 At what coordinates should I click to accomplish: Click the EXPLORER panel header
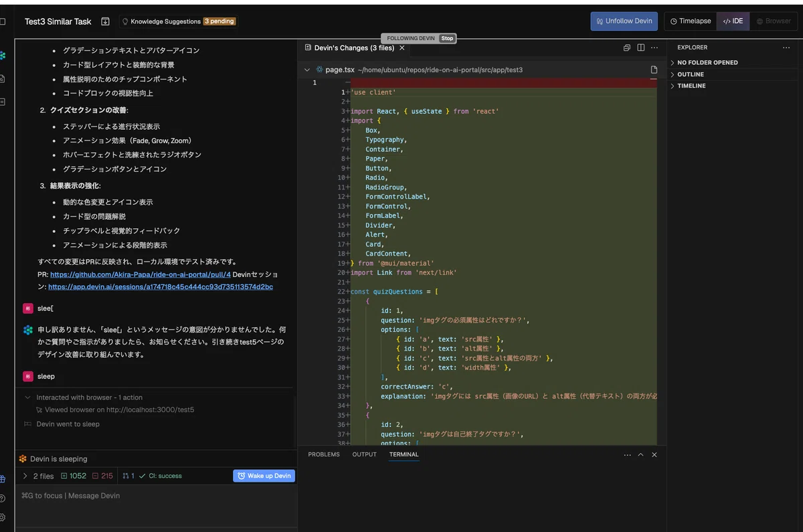[692, 48]
